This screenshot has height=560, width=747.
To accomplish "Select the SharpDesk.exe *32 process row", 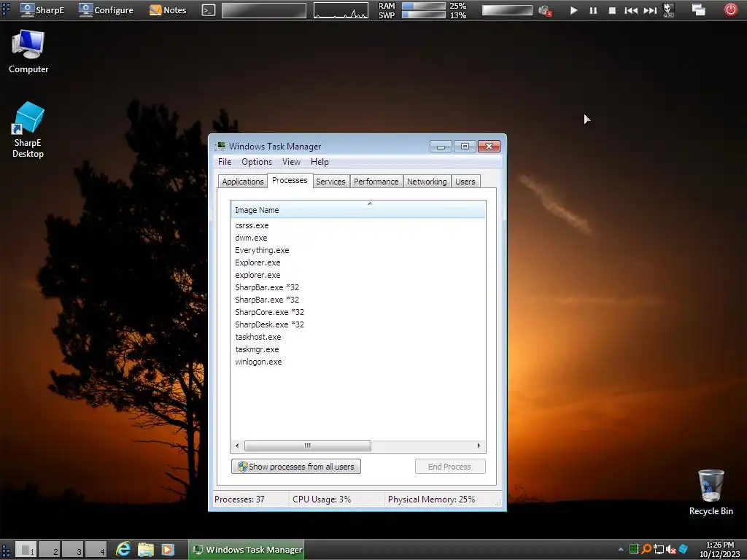I will pyautogui.click(x=357, y=324).
